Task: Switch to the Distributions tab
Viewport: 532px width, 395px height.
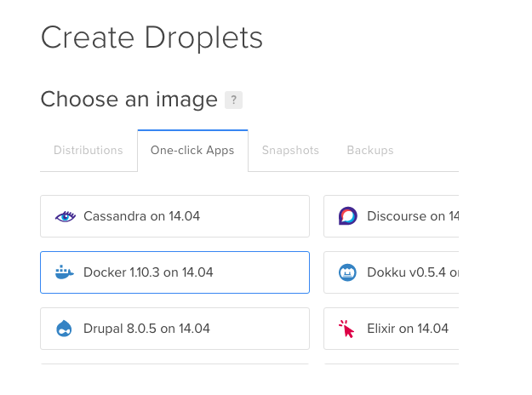Action: click(x=89, y=151)
